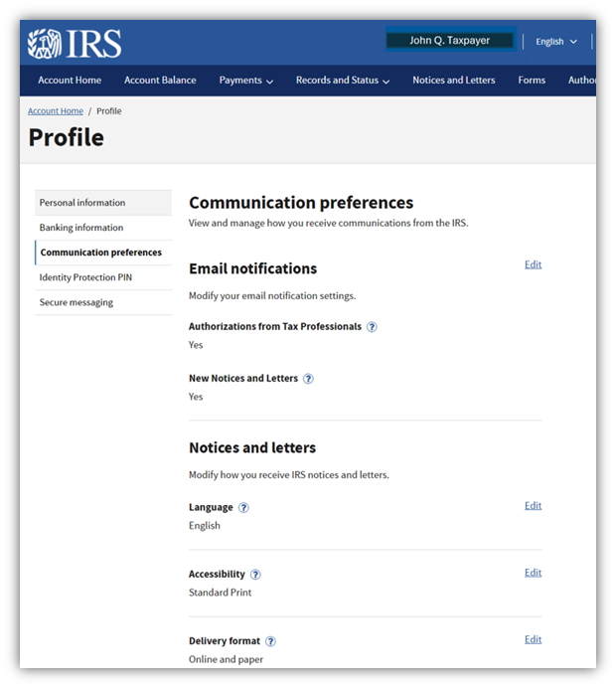The width and height of the screenshot is (616, 688).
Task: Edit the Accessibility preference
Action: pyautogui.click(x=534, y=573)
